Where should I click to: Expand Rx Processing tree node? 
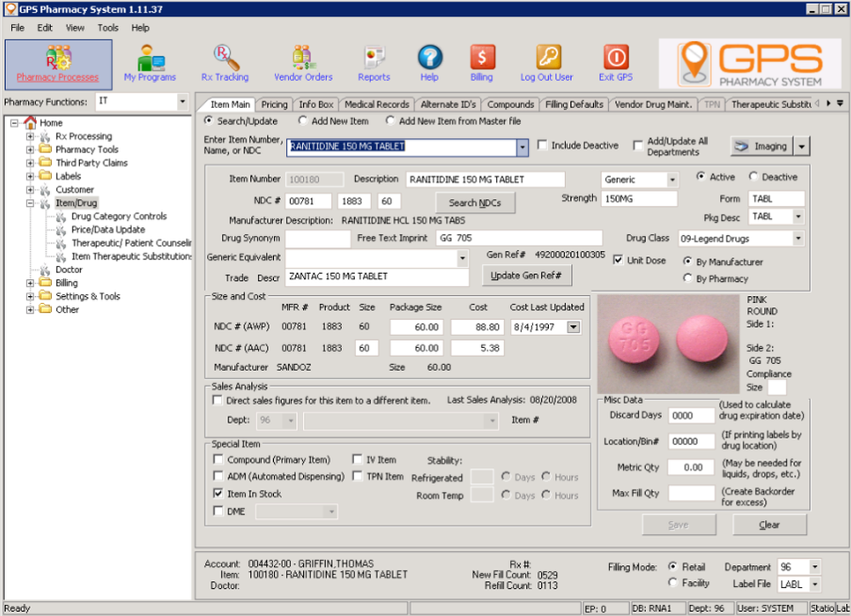pos(31,136)
